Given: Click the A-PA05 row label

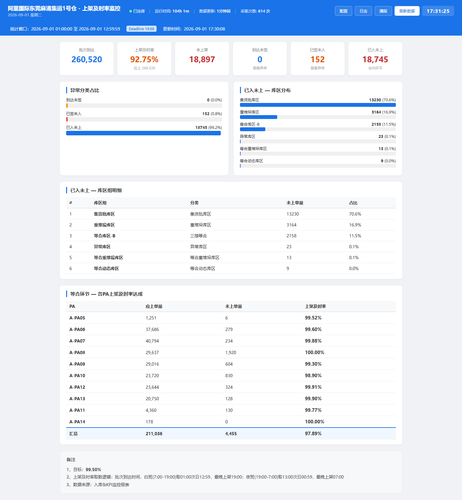Looking at the screenshot, I should 77,318.
